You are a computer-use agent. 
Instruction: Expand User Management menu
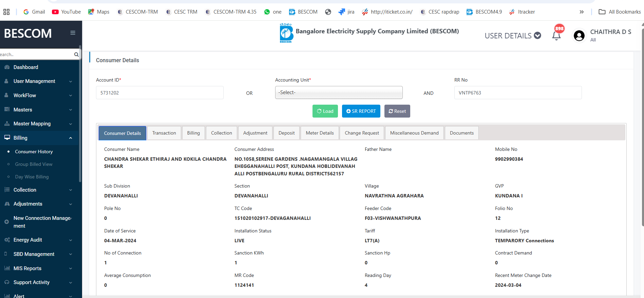click(39, 81)
